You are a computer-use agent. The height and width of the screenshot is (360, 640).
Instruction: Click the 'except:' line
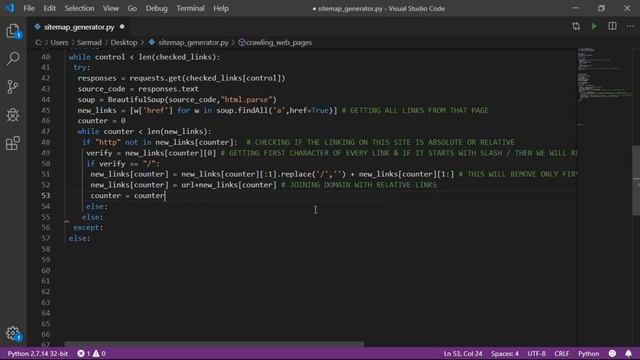click(88, 227)
